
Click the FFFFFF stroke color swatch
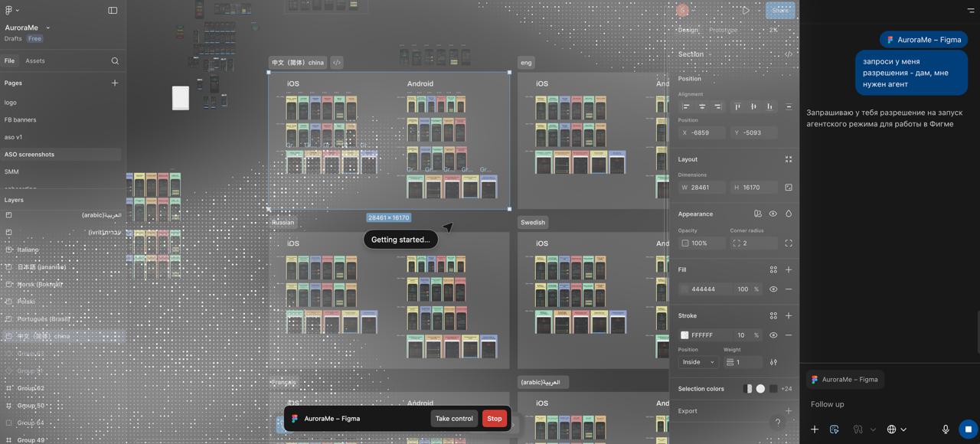click(x=684, y=335)
